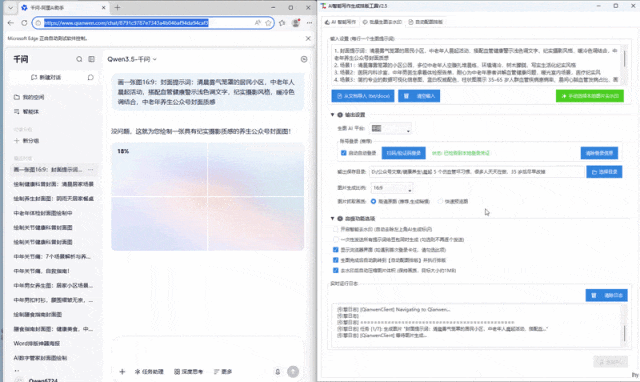Toggle auto jump to 自动配图排版 checkbox
The width and height of the screenshot is (640, 382).
[336, 260]
